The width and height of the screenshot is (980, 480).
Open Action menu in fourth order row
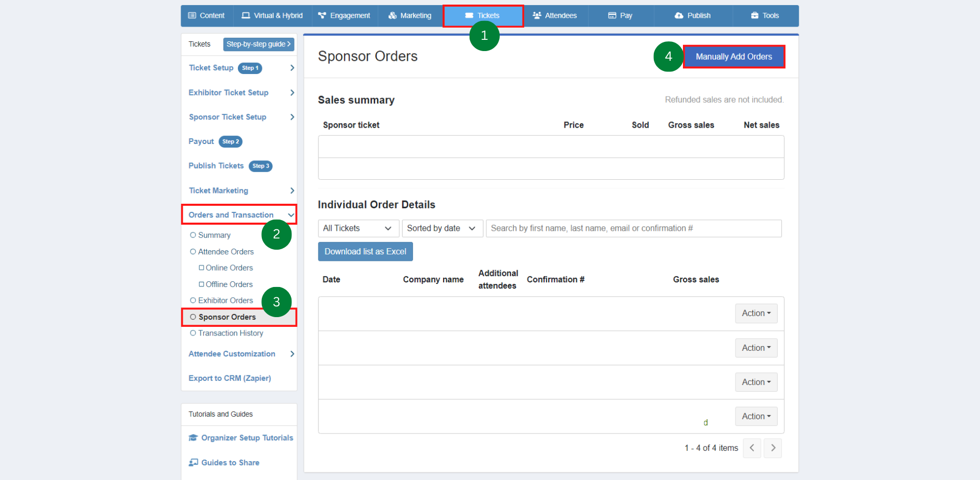pos(756,417)
